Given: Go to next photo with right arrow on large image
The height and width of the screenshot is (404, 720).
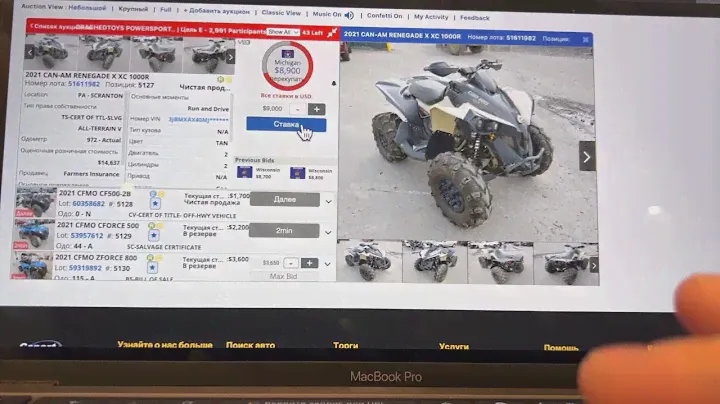Looking at the screenshot, I should click(x=587, y=155).
